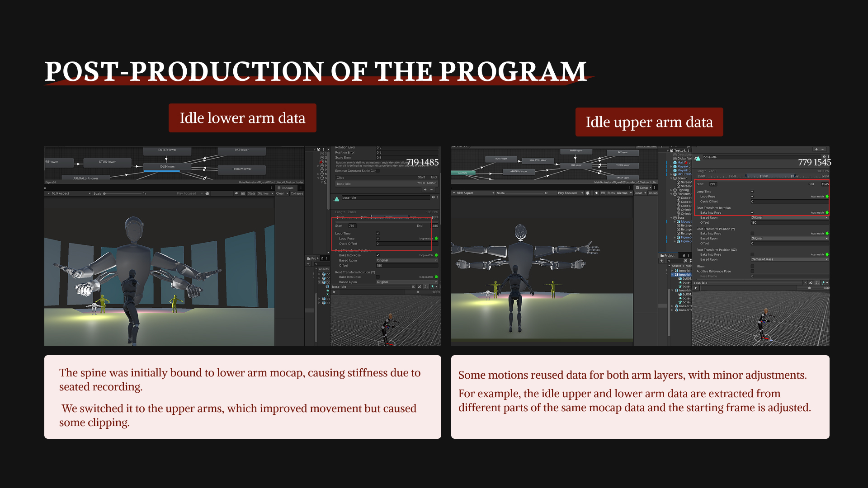
Task: Click the Stats button in left Game view
Action: [x=251, y=193]
